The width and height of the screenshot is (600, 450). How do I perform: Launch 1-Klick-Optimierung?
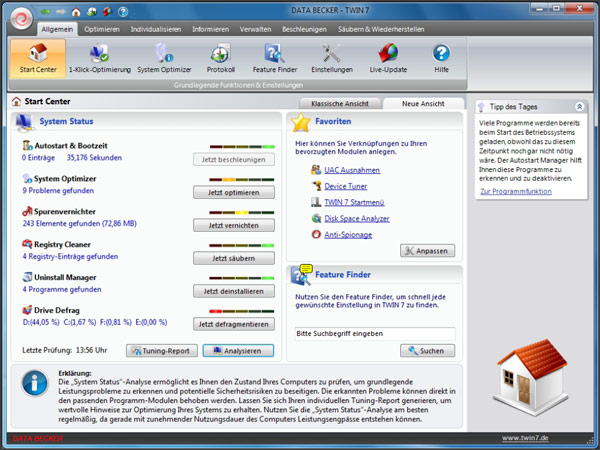(x=100, y=59)
